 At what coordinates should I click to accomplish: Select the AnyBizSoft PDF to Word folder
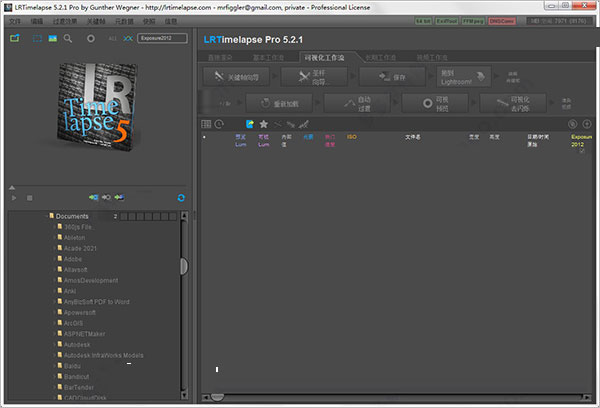click(x=96, y=302)
